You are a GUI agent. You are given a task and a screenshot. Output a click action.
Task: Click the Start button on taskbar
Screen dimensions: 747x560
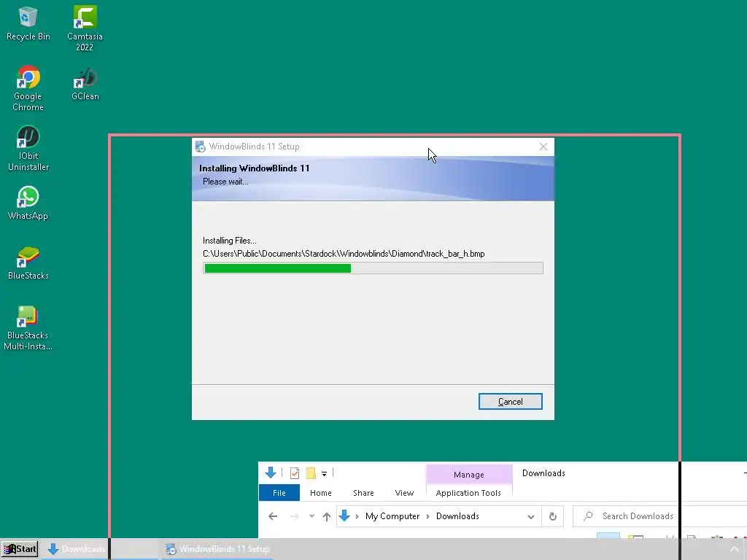tap(20, 549)
